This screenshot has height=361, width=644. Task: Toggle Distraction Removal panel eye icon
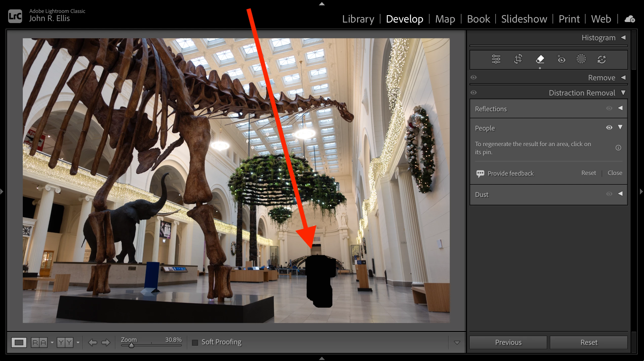474,93
